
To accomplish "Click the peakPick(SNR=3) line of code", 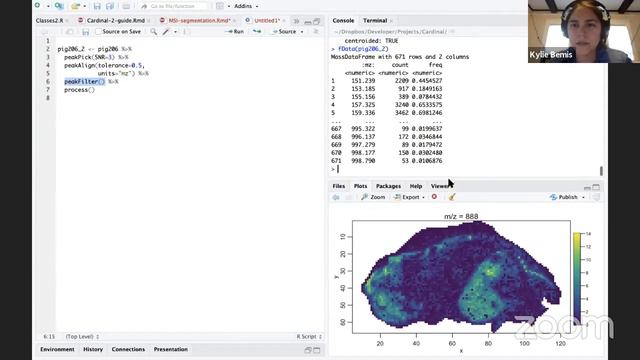I will pyautogui.click(x=96, y=57).
